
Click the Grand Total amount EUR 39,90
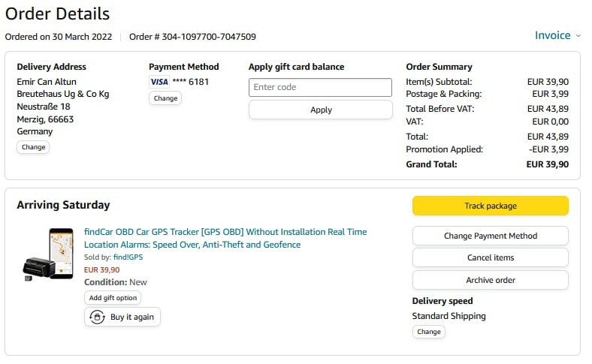(547, 164)
